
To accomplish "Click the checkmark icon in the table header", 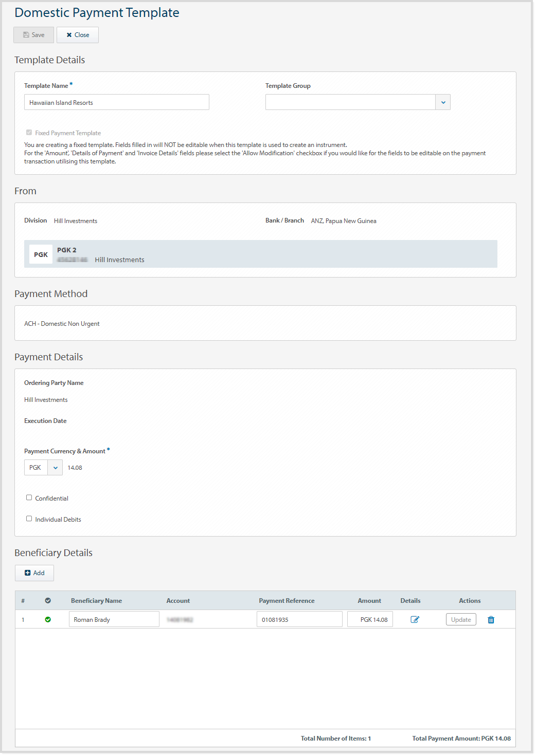I will (48, 600).
